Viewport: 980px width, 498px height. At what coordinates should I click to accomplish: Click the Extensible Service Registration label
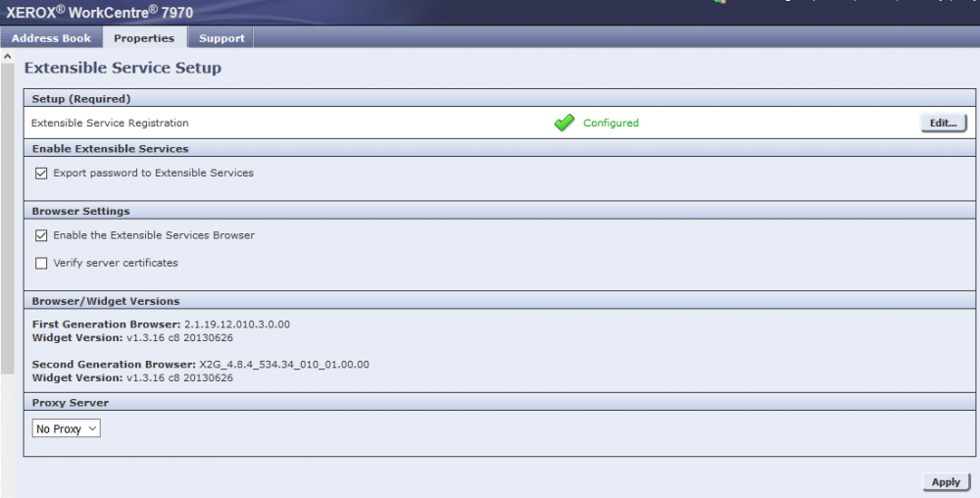pyautogui.click(x=110, y=124)
